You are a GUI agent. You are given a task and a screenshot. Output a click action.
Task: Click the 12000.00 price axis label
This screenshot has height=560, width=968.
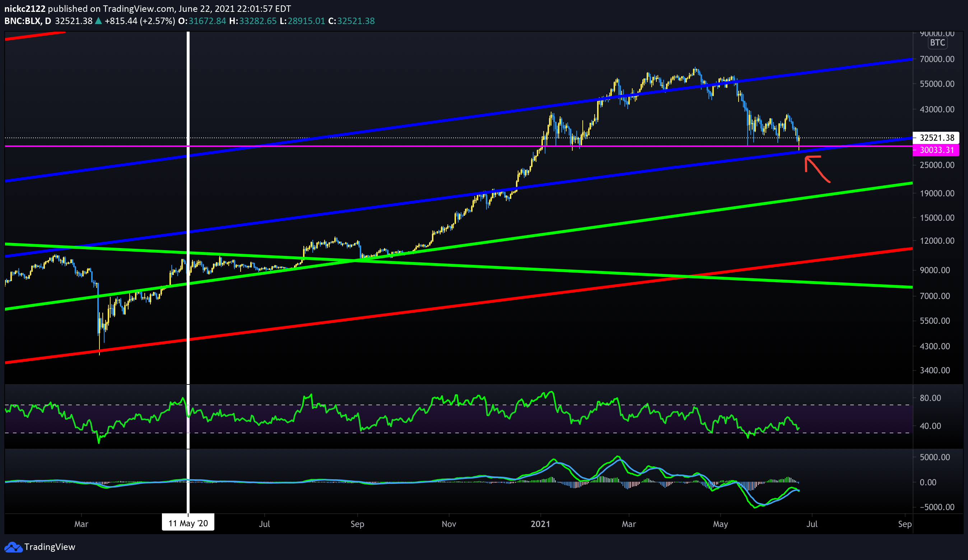pos(937,241)
